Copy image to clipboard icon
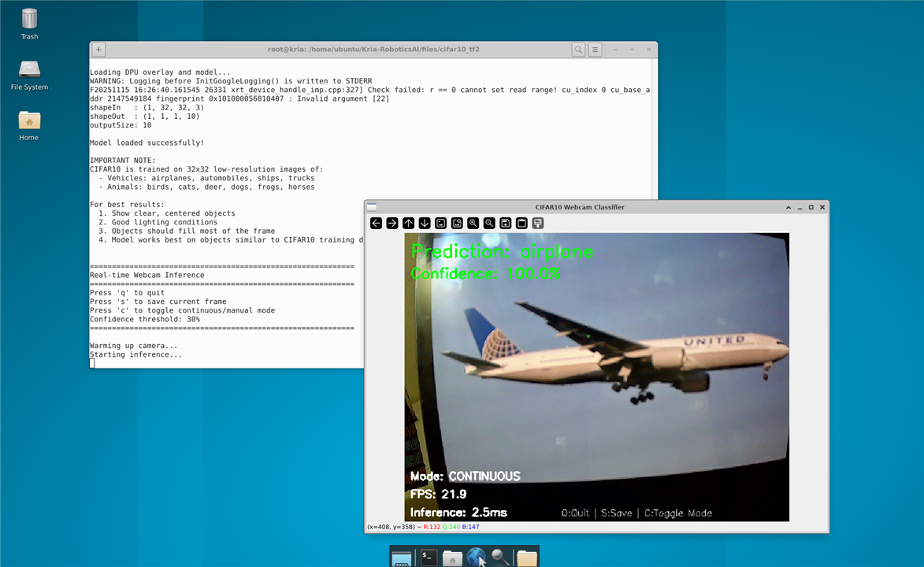 tap(521, 224)
